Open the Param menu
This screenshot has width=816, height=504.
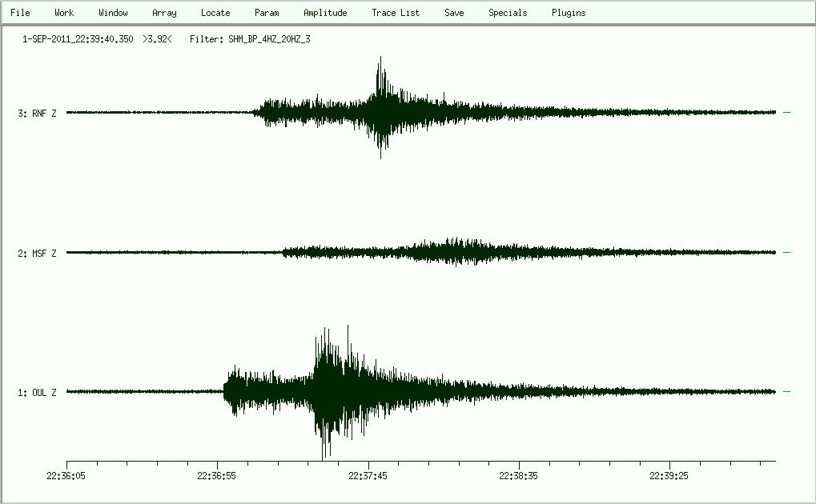(267, 13)
